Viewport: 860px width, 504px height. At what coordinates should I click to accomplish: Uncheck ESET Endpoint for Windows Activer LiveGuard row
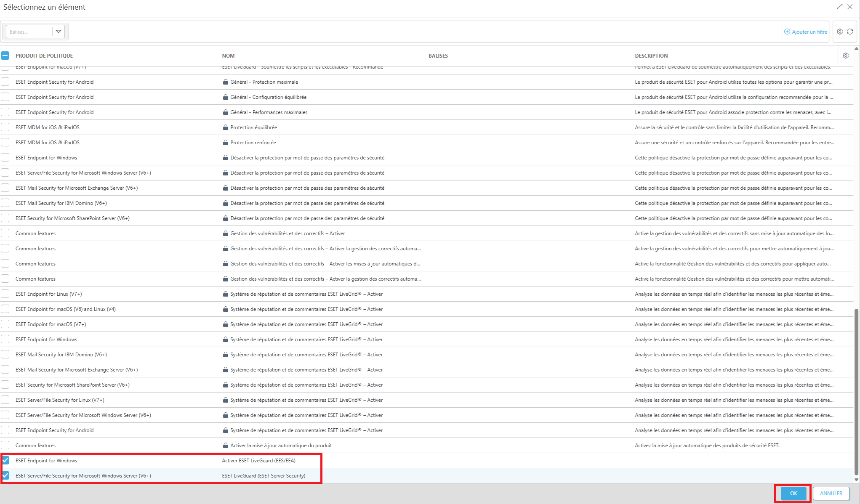pos(5,460)
